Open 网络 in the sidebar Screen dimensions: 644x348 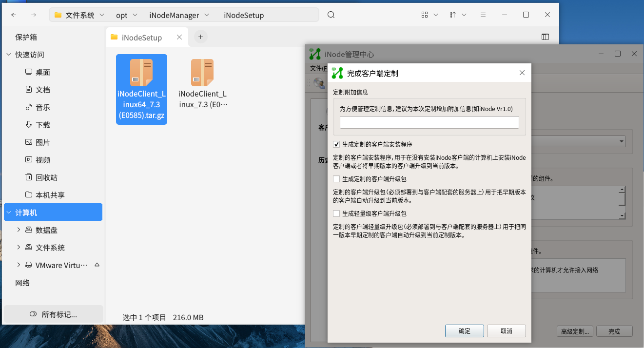pos(22,283)
